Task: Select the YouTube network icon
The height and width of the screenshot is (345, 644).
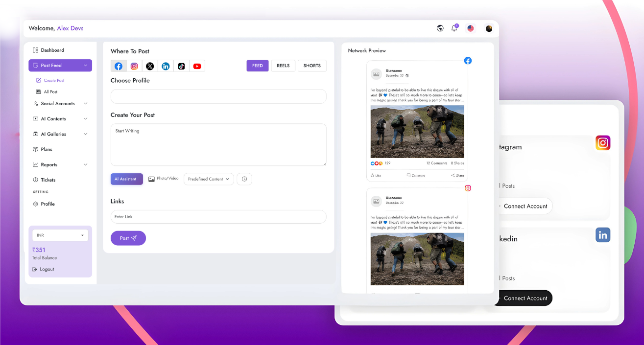Action: tap(197, 66)
